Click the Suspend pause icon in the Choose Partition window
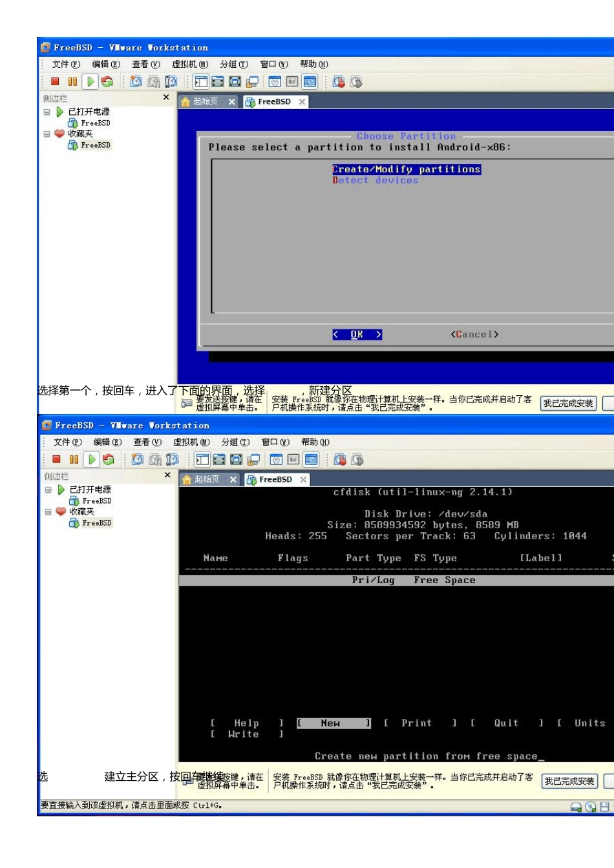The height and width of the screenshot is (868, 614). pos(72,81)
